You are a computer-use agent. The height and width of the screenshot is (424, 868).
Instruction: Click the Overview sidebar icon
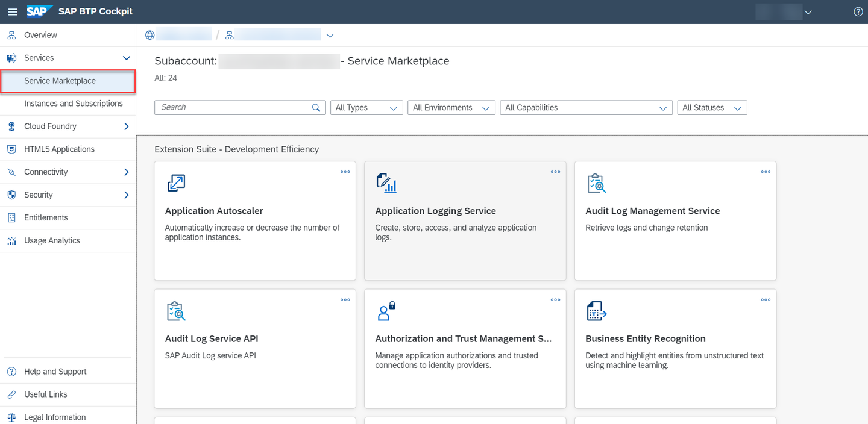click(11, 35)
